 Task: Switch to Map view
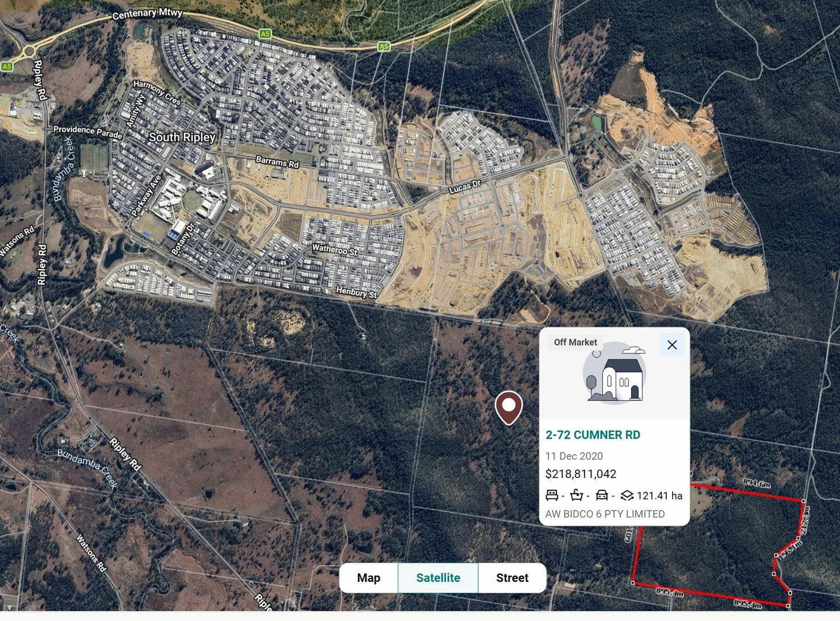[369, 578]
